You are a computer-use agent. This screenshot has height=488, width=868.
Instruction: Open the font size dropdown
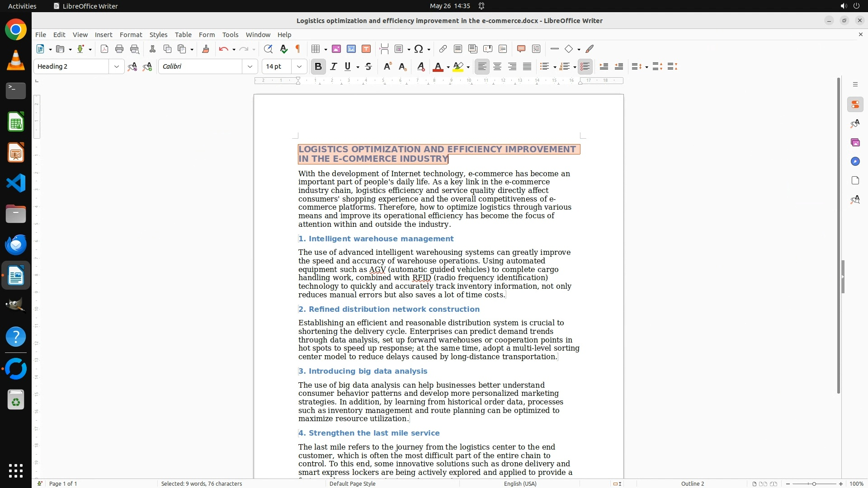pyautogui.click(x=299, y=66)
